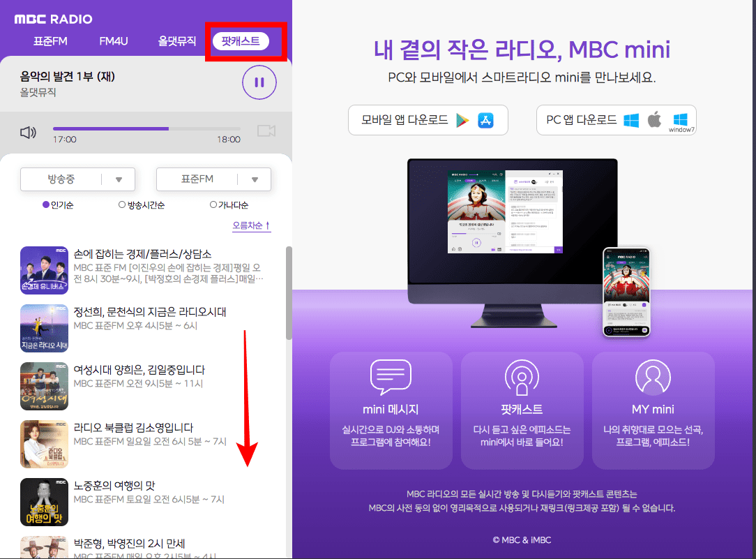Viewport: 756px width, 559px height.
Task: Click the 올댓뮤직 label under now playing
Action: click(38, 92)
